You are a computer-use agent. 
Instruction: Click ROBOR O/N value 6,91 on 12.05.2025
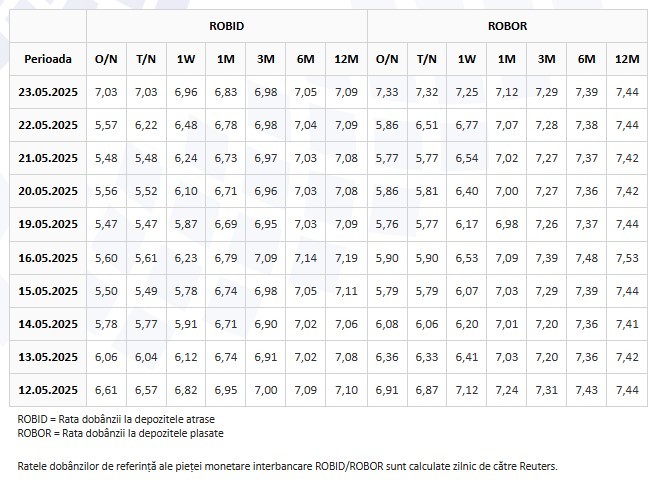[x=387, y=390]
